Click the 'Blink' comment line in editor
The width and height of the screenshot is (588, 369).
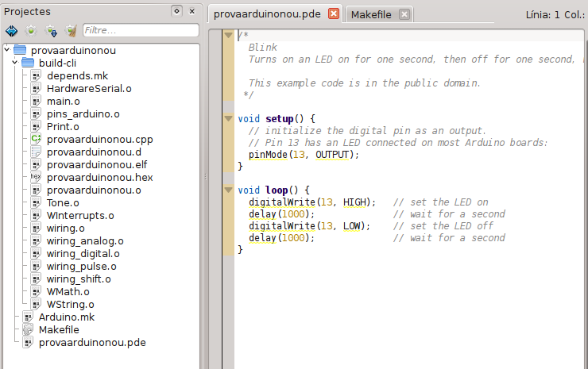click(x=263, y=47)
